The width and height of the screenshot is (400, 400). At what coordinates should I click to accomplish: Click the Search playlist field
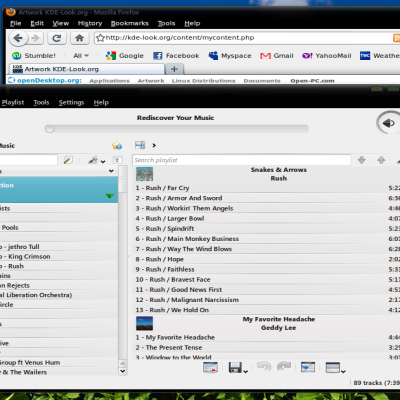[x=241, y=160]
